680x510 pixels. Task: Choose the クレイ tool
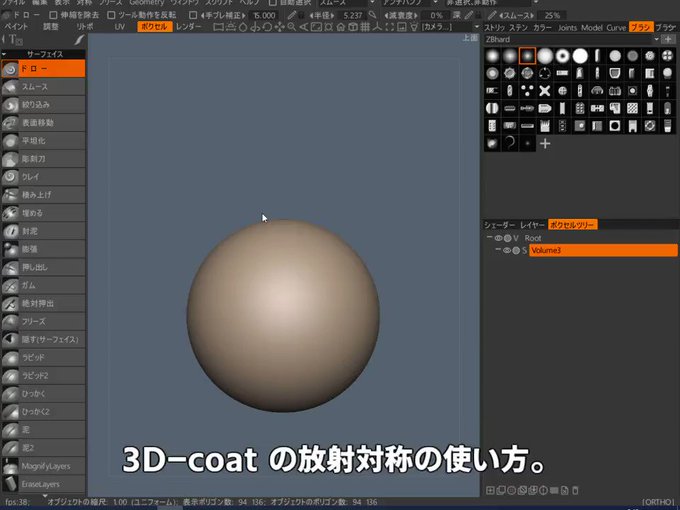[x=43, y=177]
